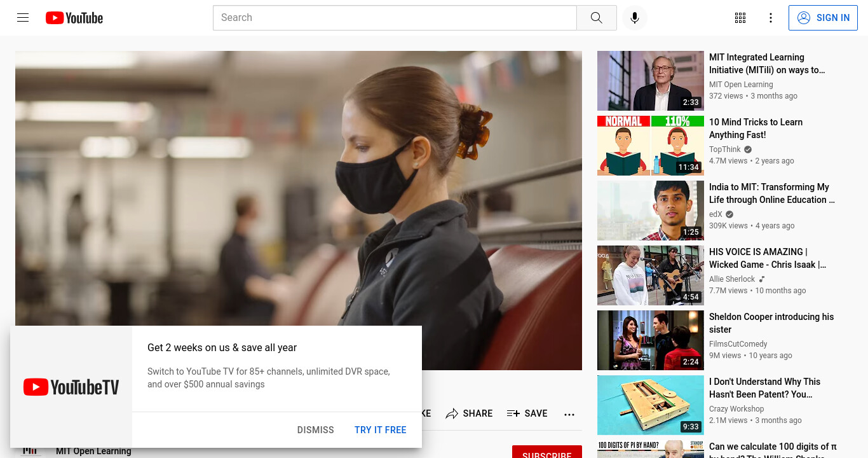Screen dimensions: 868x458
Task: Click the SIGN IN button
Action: click(x=823, y=18)
